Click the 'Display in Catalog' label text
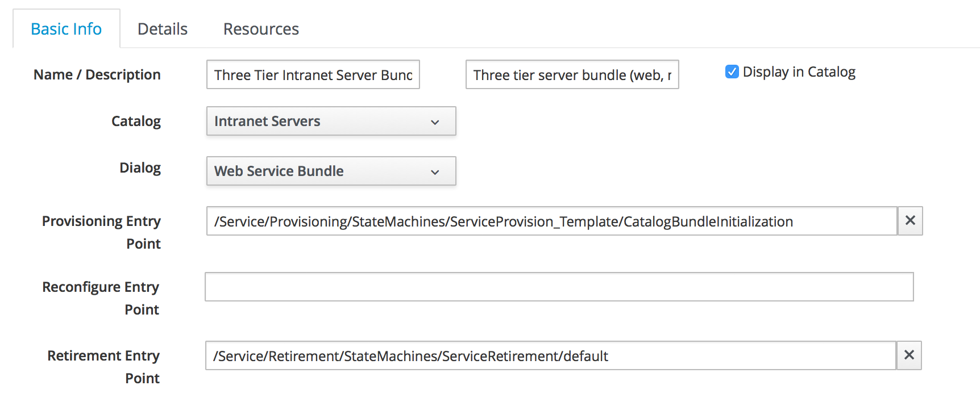This screenshot has width=980, height=398. pyautogui.click(x=799, y=72)
